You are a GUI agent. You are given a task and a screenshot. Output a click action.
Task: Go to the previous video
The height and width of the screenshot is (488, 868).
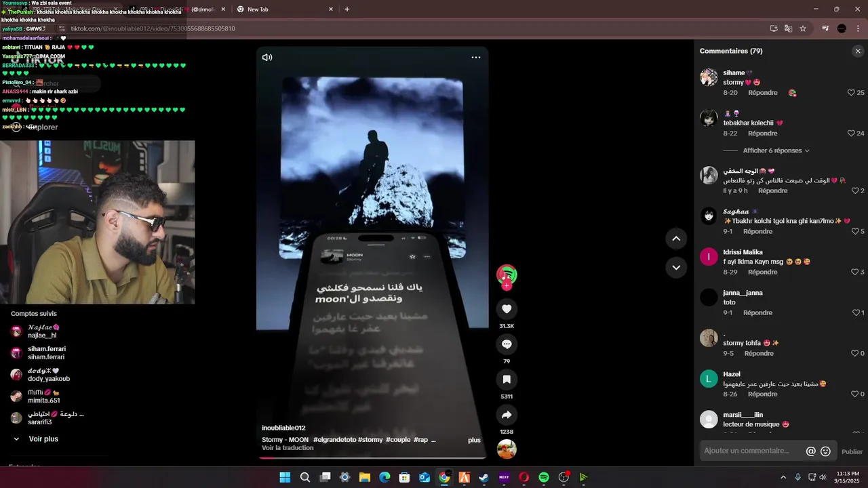[x=676, y=239]
